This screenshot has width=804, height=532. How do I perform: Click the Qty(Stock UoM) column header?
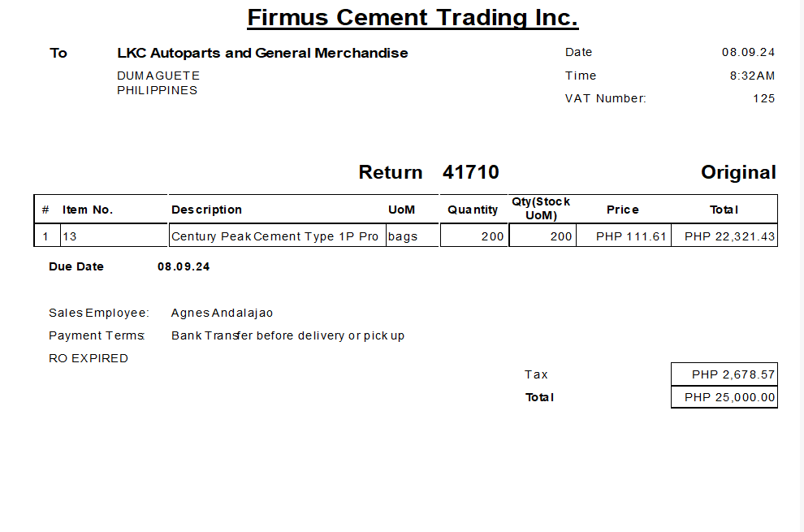(541, 209)
